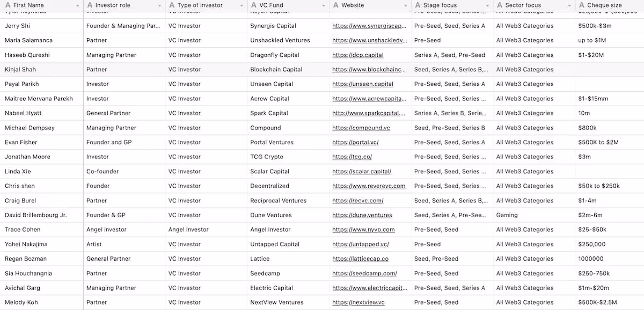Select the Maitree Mervana Parekh name cell
Screen dimensions: 644x310
coord(42,99)
